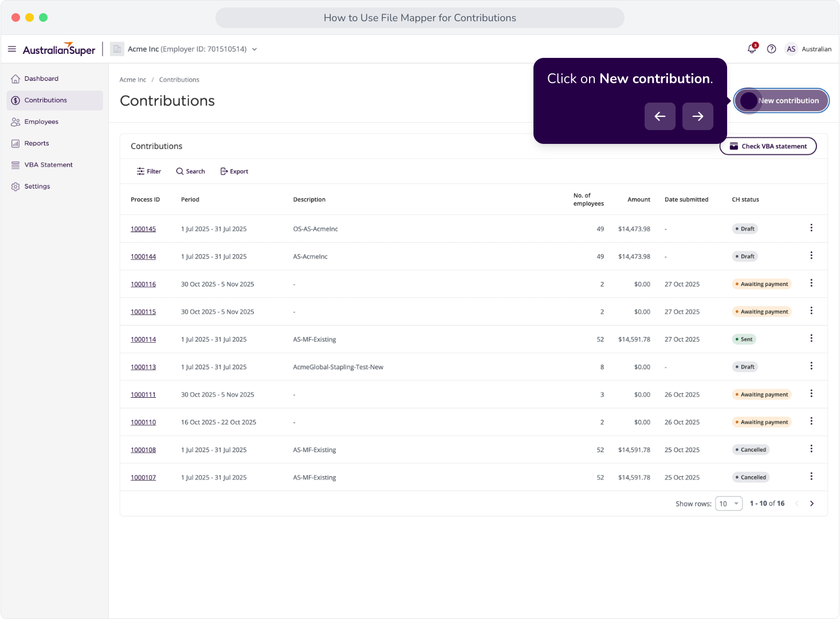Viewport: 840px width, 619px height.
Task: Open the AS user avatar
Action: coord(791,49)
